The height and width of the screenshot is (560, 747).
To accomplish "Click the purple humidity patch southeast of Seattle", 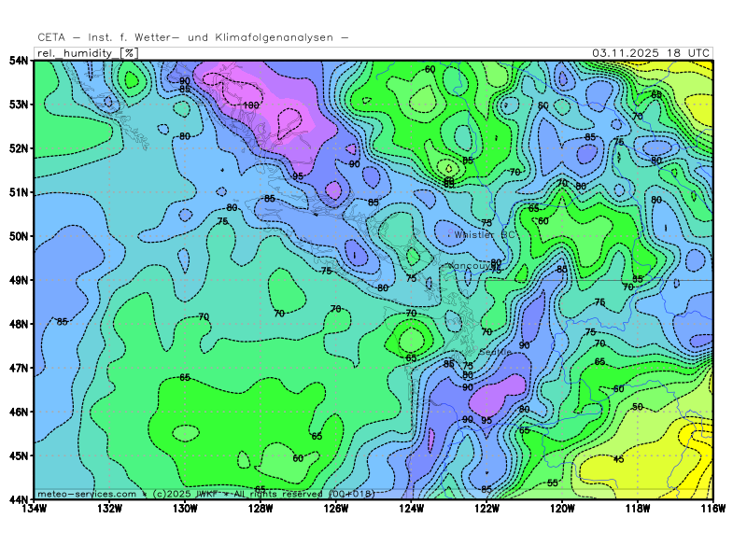I will pos(497,396).
